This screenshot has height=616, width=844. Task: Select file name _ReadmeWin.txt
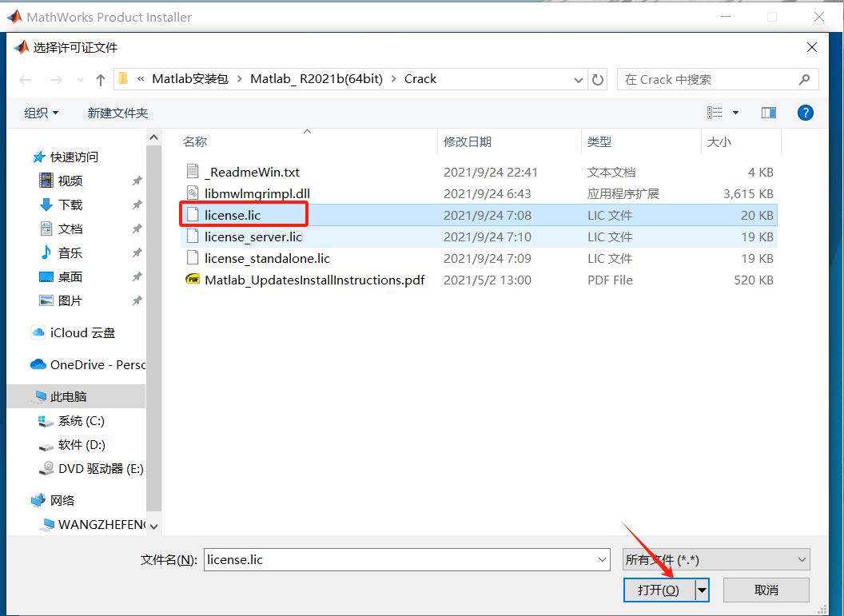tap(252, 172)
